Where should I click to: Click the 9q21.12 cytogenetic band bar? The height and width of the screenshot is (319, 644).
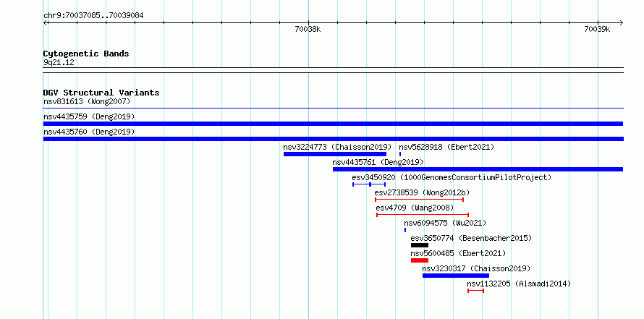[x=333, y=70]
